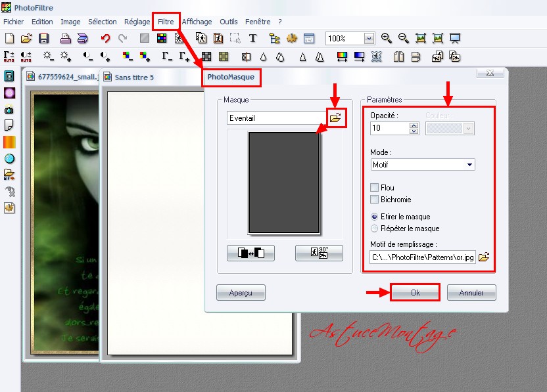The image size is (547, 392).
Task: Click the Saturation plus icon
Action: click(x=145, y=56)
